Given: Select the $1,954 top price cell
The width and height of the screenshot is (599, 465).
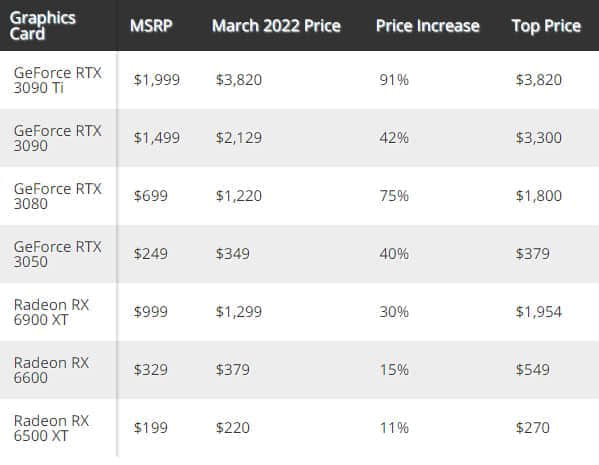Looking at the screenshot, I should point(539,312).
